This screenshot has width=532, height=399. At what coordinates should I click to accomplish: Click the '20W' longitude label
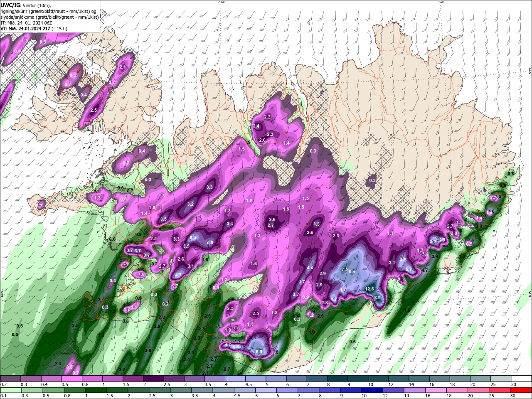221,2
